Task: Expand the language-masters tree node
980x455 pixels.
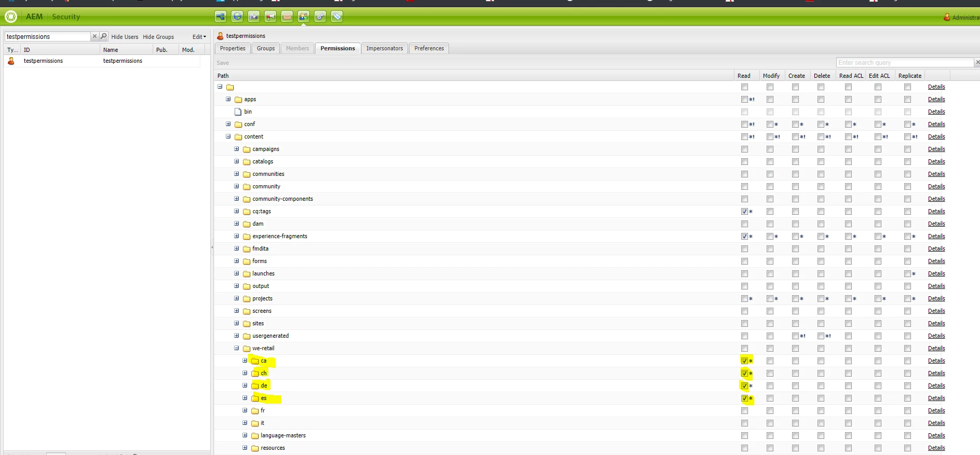Action: point(244,435)
